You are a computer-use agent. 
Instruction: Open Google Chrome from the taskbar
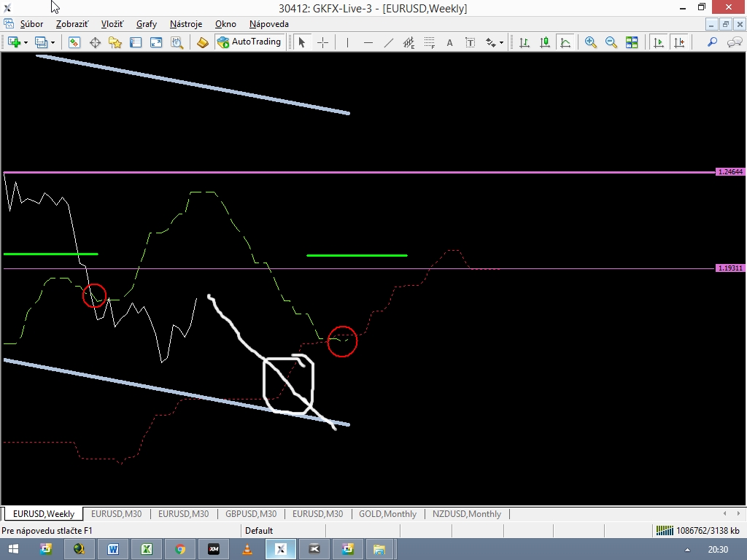180,549
